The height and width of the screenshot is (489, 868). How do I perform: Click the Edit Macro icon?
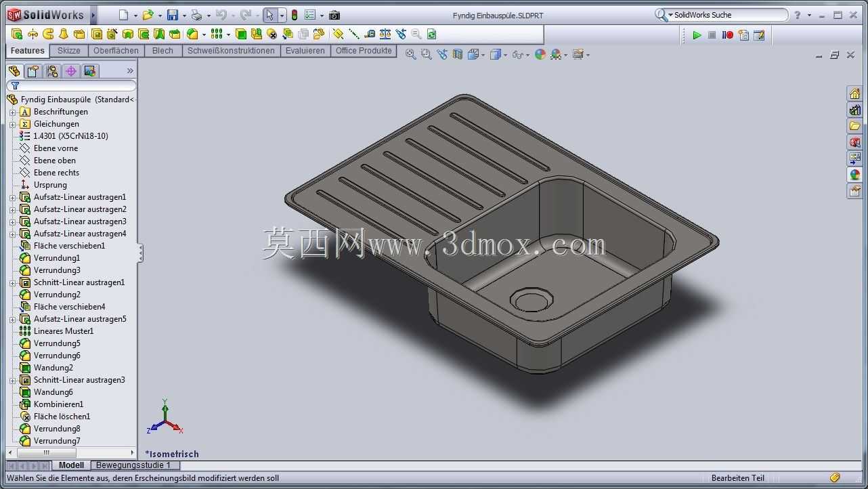pos(759,35)
